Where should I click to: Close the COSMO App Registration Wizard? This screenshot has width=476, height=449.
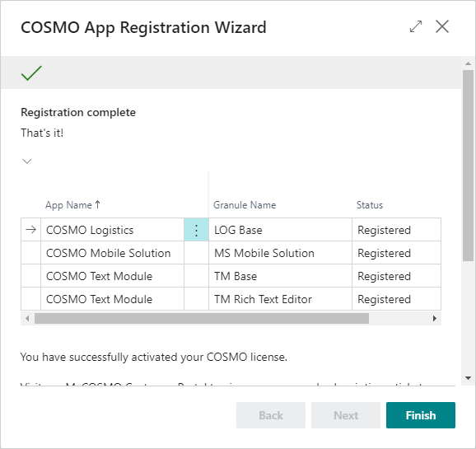coord(442,26)
